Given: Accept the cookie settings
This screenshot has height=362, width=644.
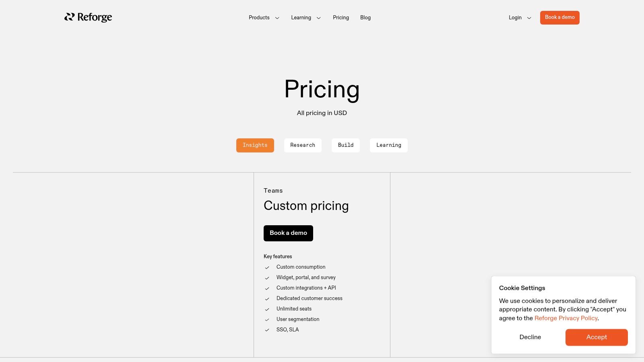Looking at the screenshot, I should coord(597,337).
